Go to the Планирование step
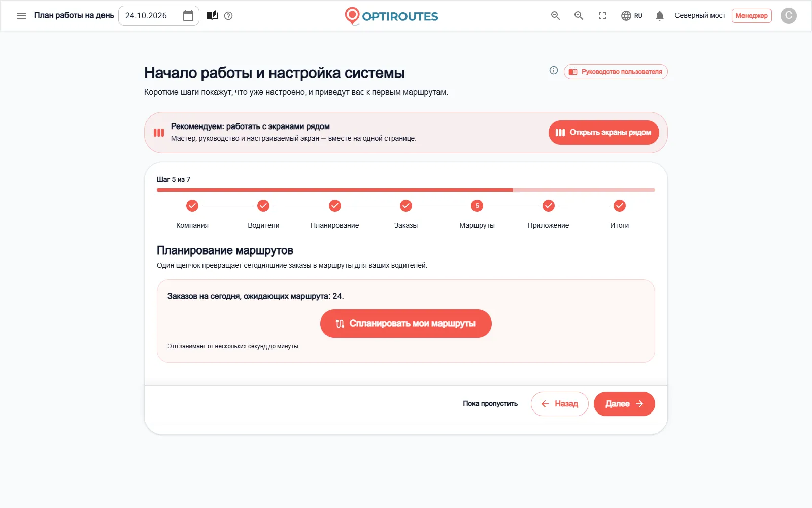This screenshot has width=812, height=508. (x=335, y=214)
